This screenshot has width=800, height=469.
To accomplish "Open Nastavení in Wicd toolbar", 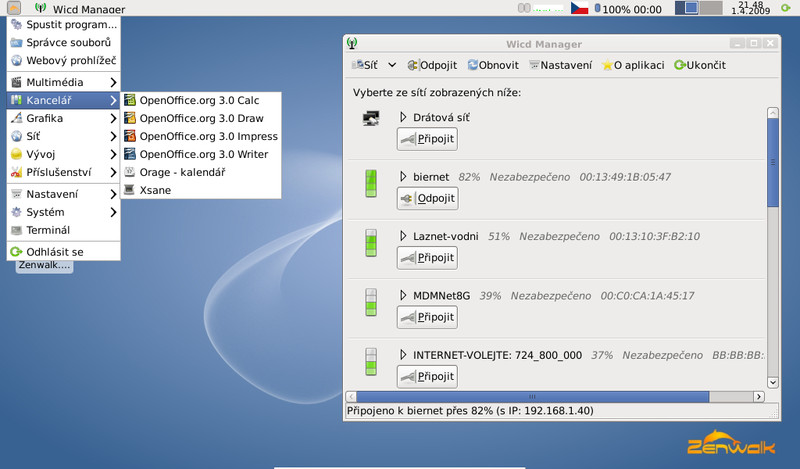I will click(561, 65).
